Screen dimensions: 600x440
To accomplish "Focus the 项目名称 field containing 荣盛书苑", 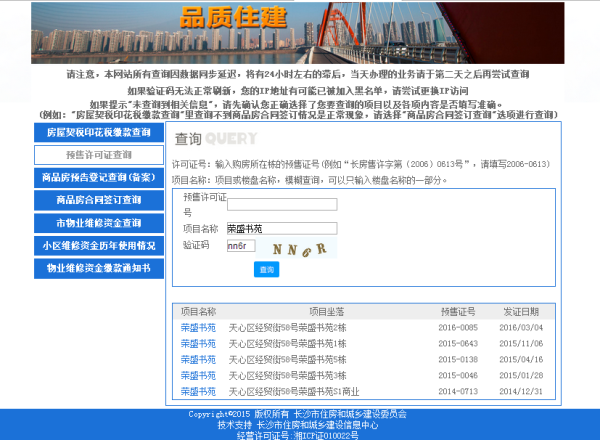I will (x=281, y=229).
